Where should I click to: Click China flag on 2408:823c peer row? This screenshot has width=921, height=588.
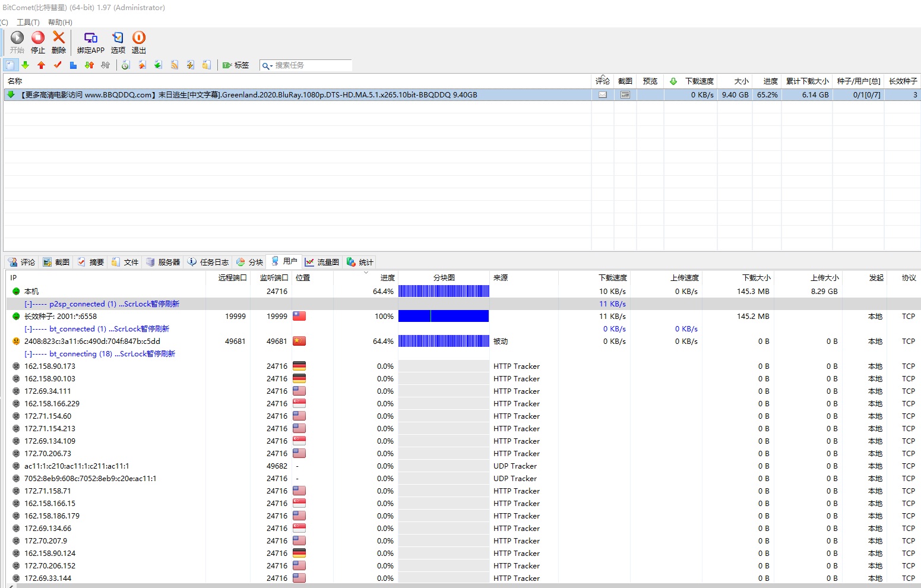point(299,341)
